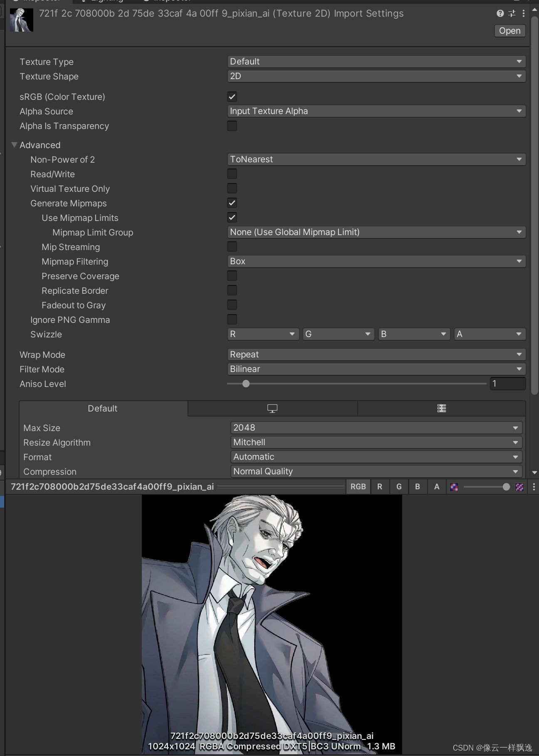Open the kebab menu in Inspector header
Image resolution: width=539 pixels, height=756 pixels.
[524, 13]
